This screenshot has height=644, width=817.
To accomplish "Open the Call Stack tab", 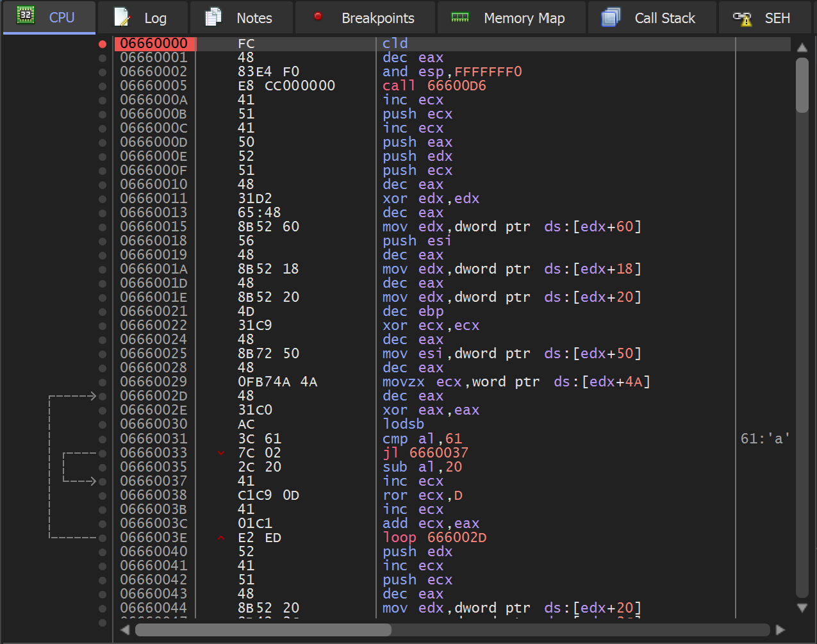I will pos(664,18).
